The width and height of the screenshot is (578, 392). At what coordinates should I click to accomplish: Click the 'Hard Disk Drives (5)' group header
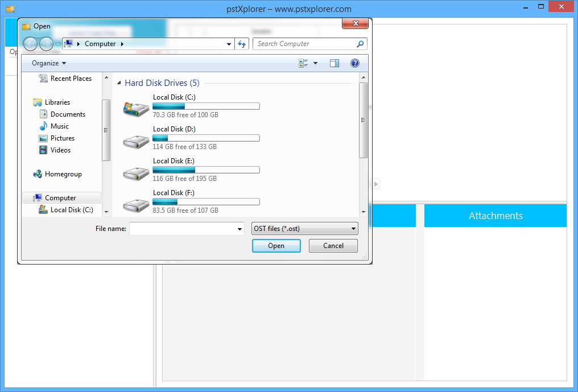(x=162, y=83)
